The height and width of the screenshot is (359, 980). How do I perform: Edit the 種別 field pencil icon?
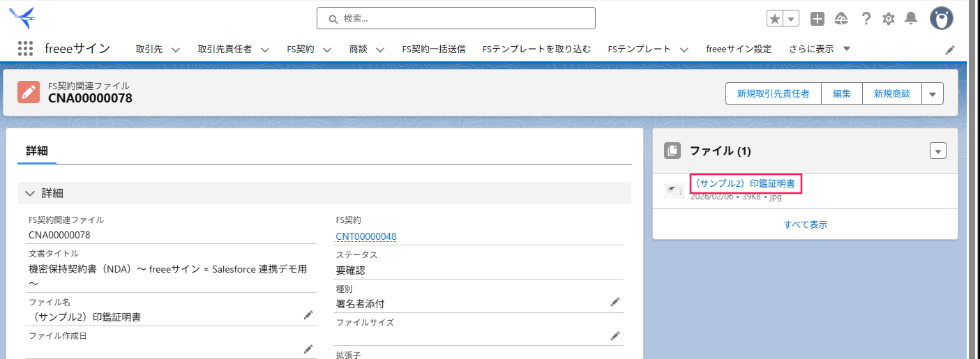point(615,302)
